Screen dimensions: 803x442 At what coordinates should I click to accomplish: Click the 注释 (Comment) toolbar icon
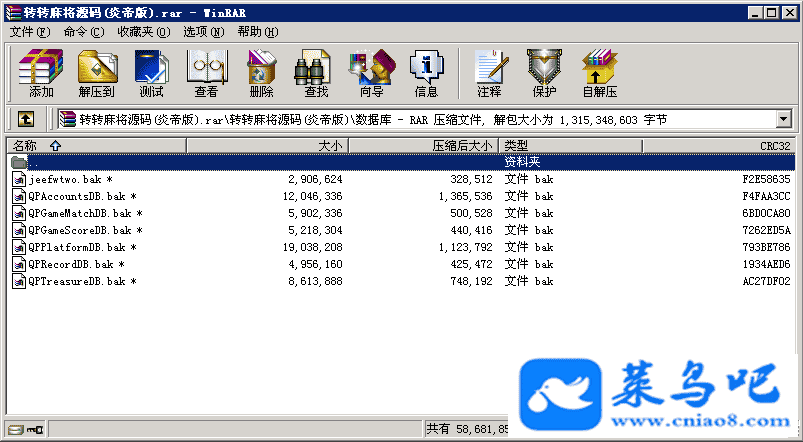tap(489, 73)
